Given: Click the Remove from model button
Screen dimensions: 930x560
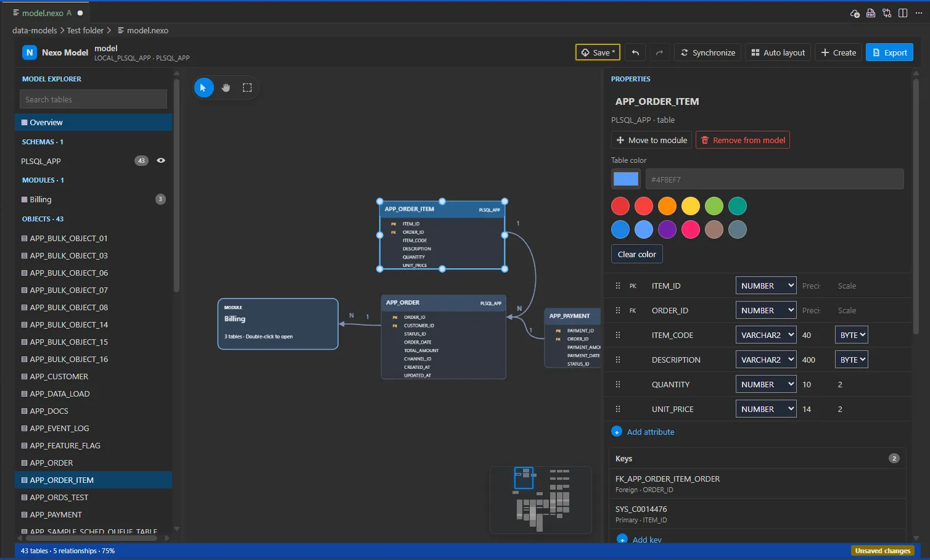Looking at the screenshot, I should (743, 140).
